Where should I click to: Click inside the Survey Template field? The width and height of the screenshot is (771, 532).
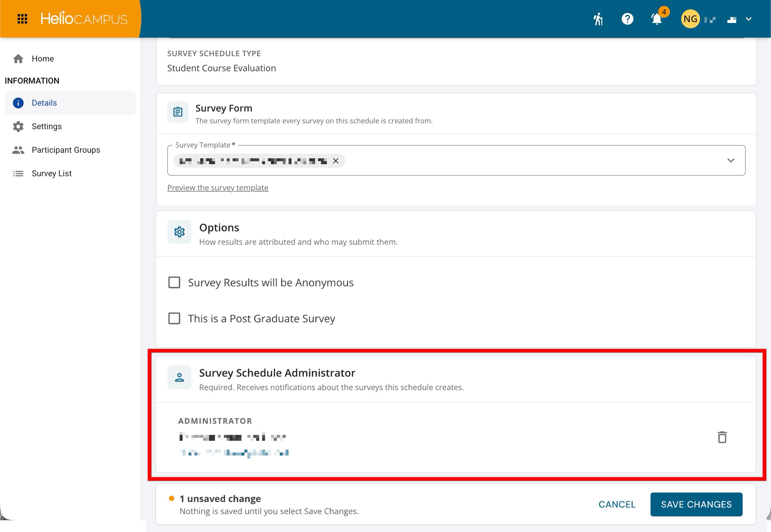click(456, 160)
